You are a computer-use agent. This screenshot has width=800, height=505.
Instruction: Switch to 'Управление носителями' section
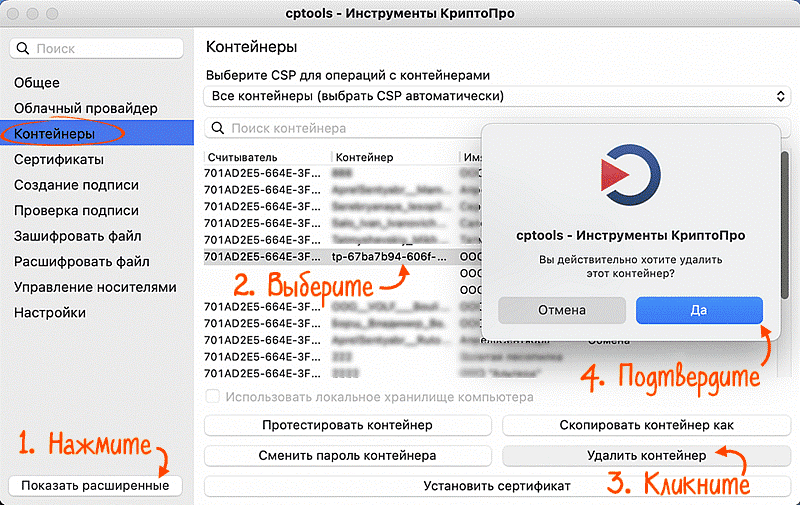[95, 287]
